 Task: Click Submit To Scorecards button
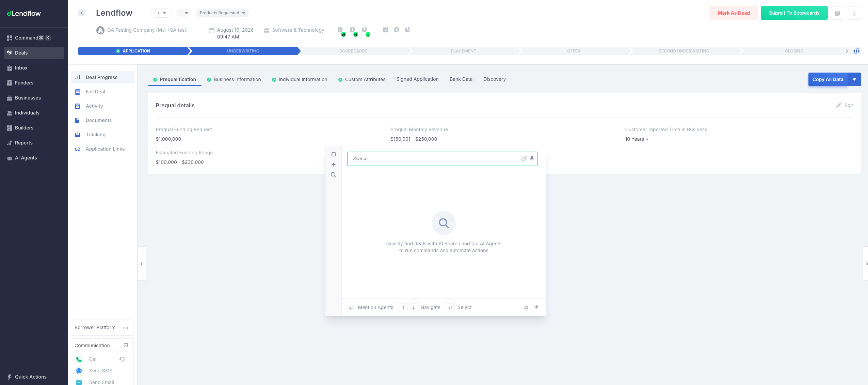[794, 13]
